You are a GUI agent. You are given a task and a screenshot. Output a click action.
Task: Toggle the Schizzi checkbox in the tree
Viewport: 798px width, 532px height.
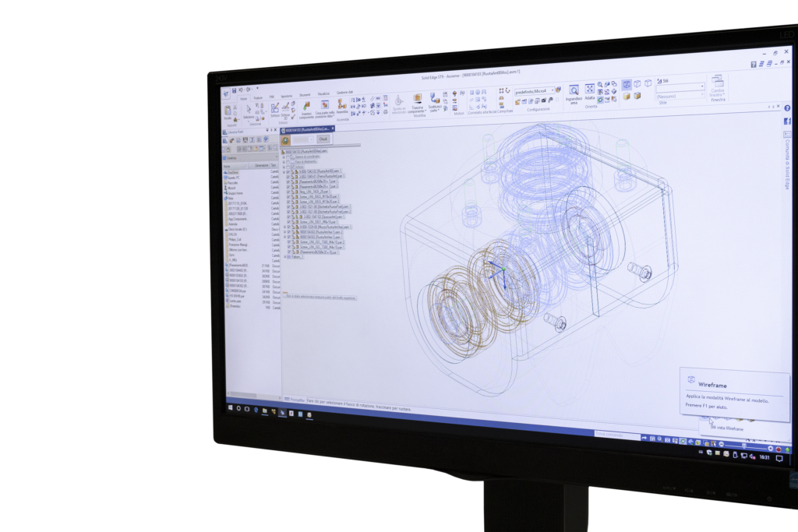[288, 167]
